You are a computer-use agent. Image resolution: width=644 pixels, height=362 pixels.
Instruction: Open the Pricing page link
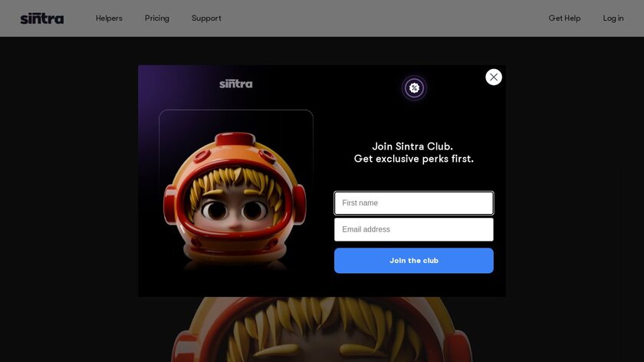click(157, 18)
